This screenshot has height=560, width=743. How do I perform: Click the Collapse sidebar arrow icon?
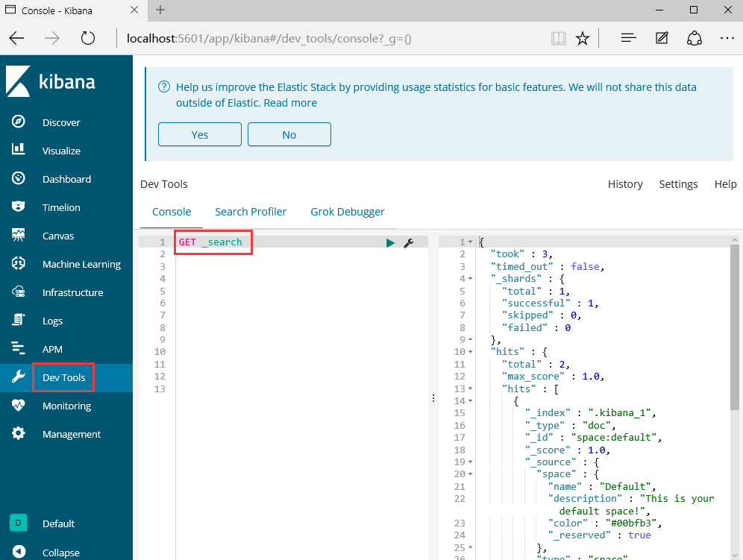click(x=19, y=552)
